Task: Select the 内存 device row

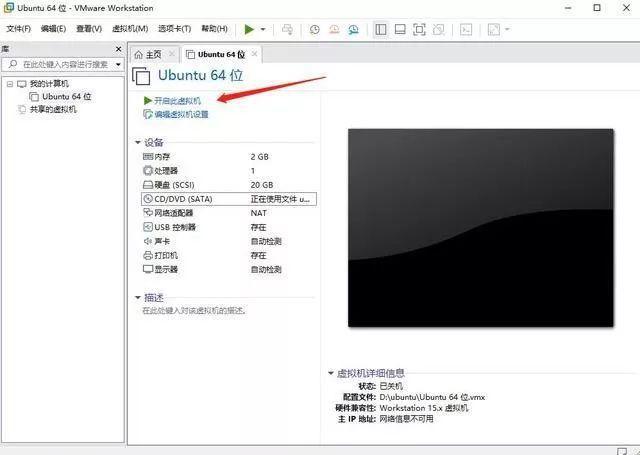Action: tap(229, 157)
